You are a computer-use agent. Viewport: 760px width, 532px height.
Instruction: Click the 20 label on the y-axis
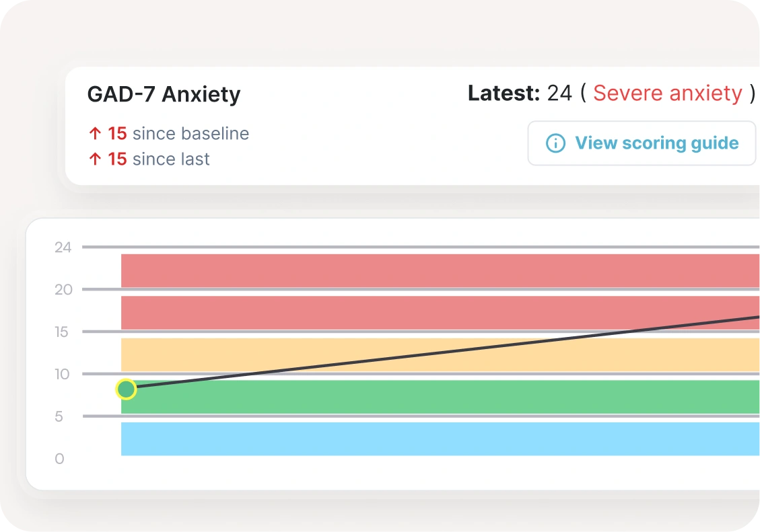tap(63, 290)
